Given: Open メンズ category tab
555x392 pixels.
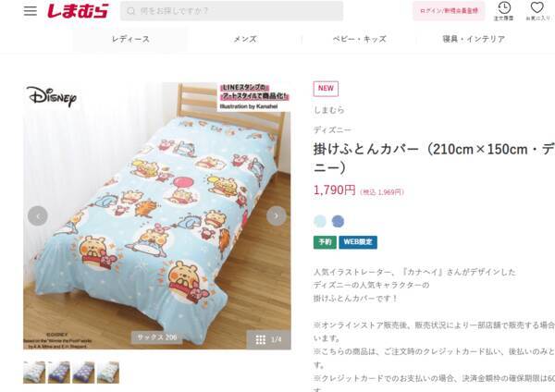Looking at the screenshot, I should pos(245,39).
